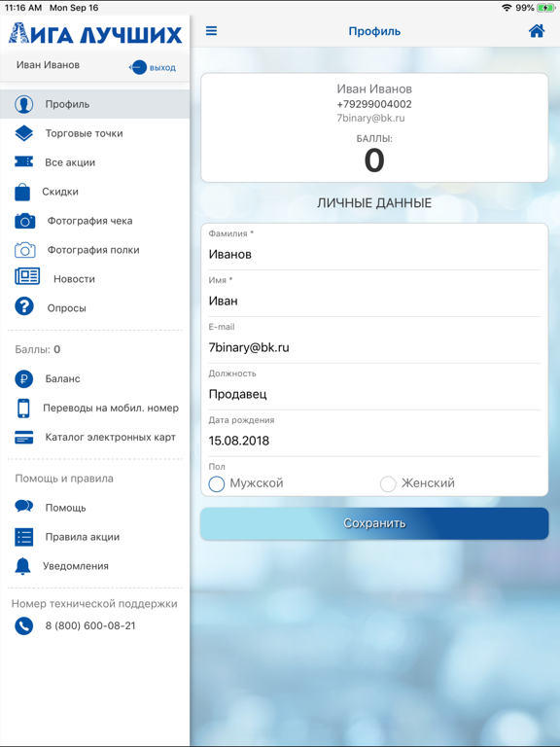Viewport: 560px width, 747px height.
Task: Change the Дата рождения date field
Action: point(374,441)
